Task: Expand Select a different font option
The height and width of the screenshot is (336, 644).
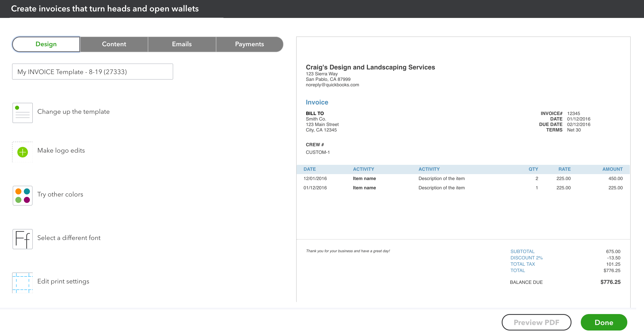Action: pos(69,238)
